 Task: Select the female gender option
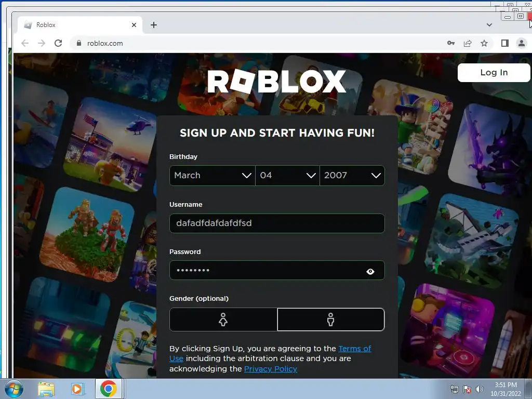click(x=223, y=320)
